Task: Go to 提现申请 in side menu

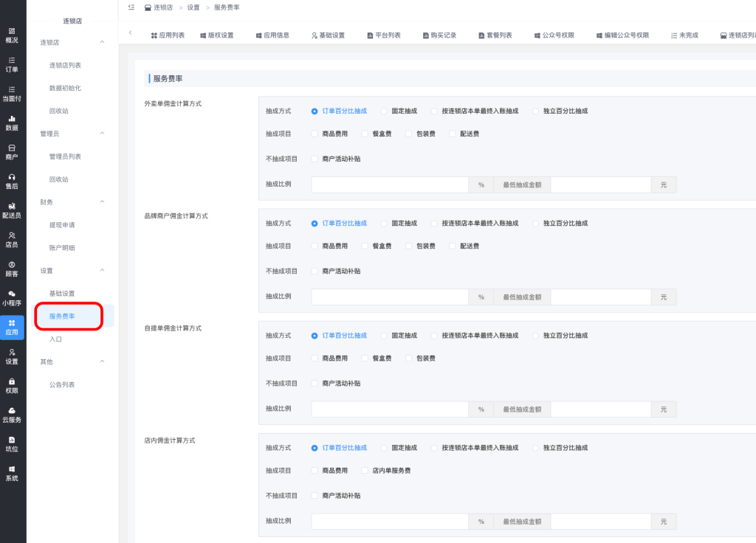Action: (x=62, y=225)
